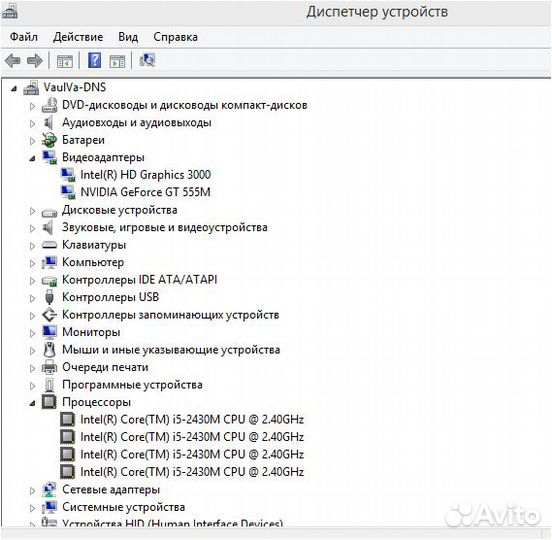
Task: Select NVIDIA GeForce GT 555M entry
Action: tap(145, 192)
